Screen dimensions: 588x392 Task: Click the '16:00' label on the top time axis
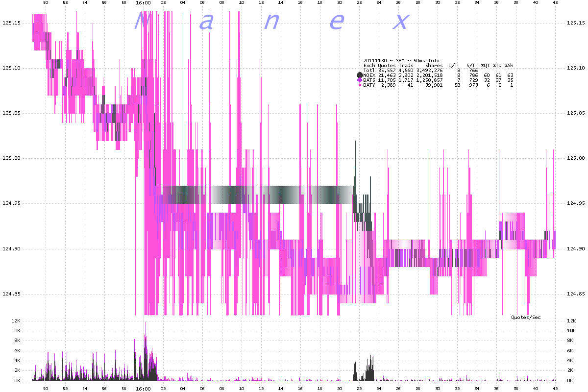[x=144, y=3]
